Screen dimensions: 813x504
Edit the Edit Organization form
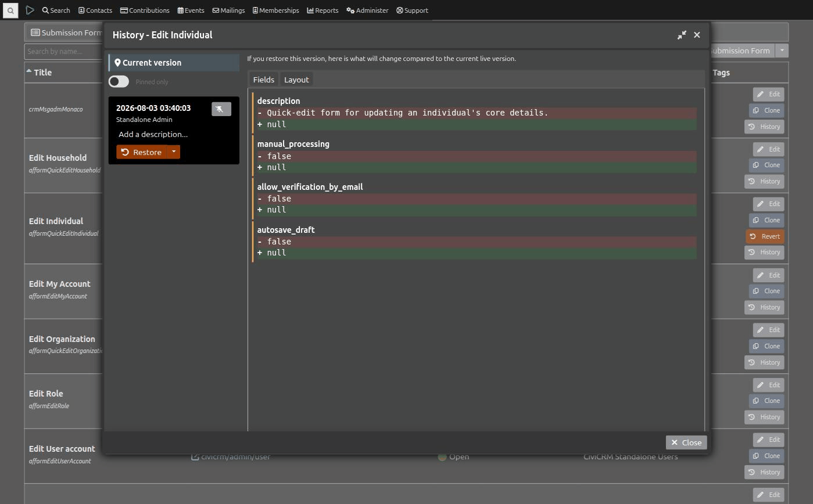[769, 330]
